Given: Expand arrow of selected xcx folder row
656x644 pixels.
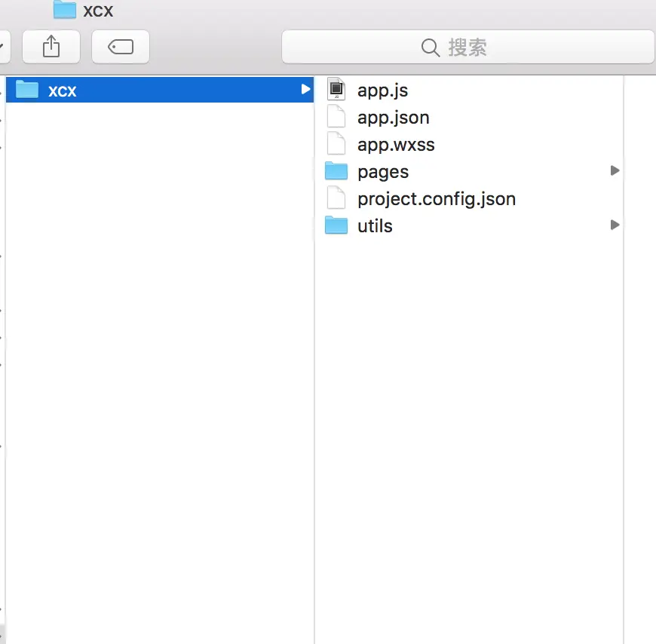Looking at the screenshot, I should pos(306,89).
